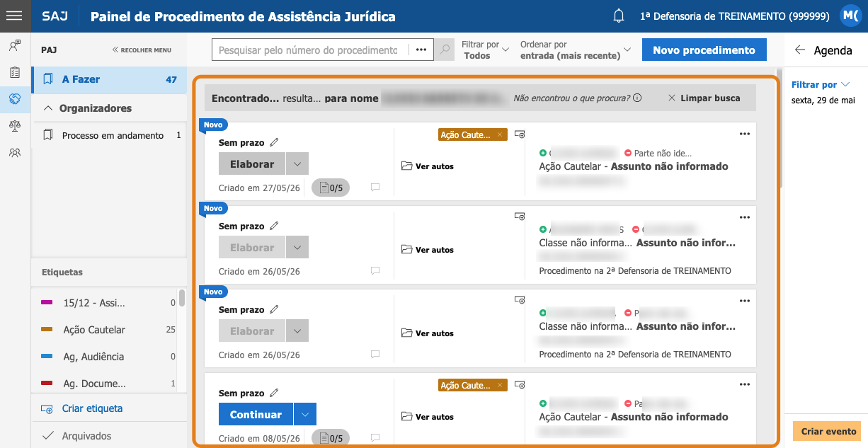
Task: Click the Novo procedimento button
Action: click(704, 50)
